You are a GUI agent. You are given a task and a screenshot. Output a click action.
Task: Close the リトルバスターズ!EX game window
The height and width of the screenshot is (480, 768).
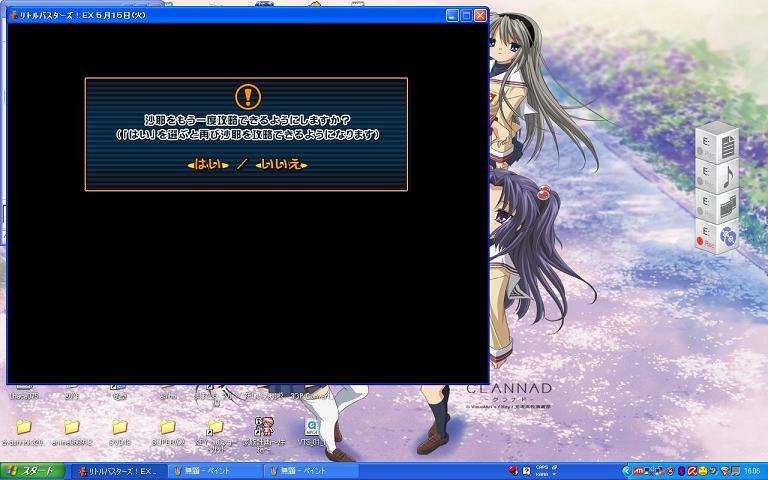click(480, 15)
